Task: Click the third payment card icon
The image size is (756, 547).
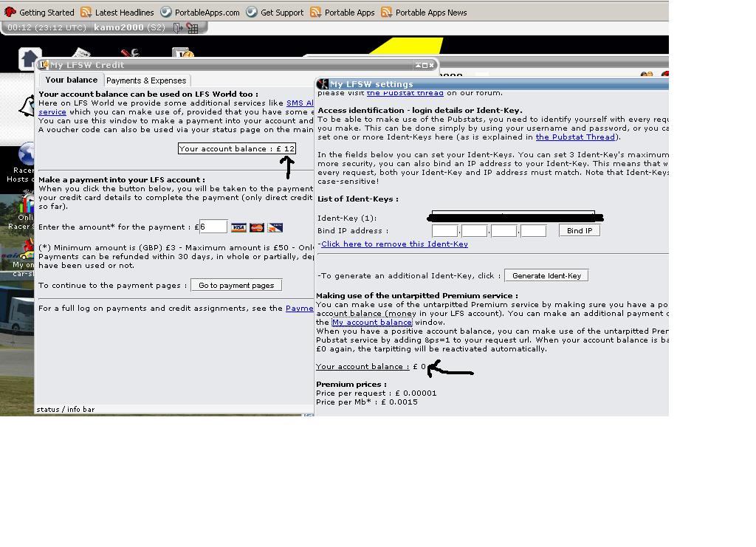Action: coord(275,227)
